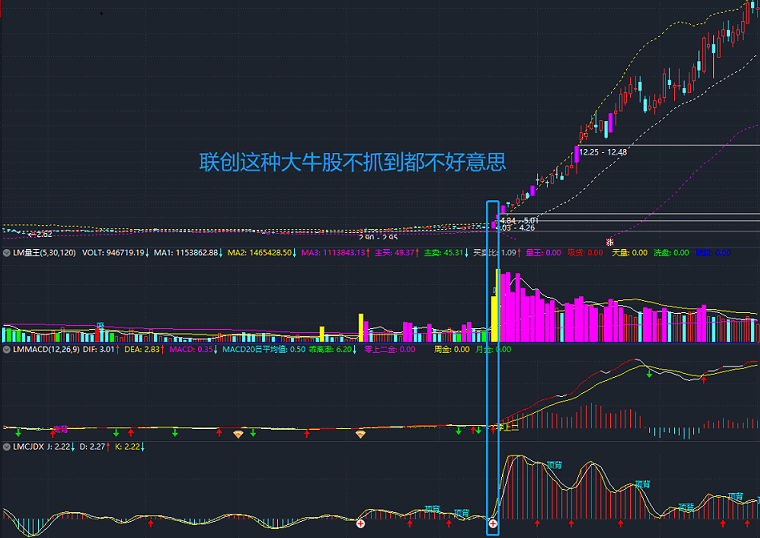Click the tall yellow volume bar in the LM量王 panel

[498, 305]
